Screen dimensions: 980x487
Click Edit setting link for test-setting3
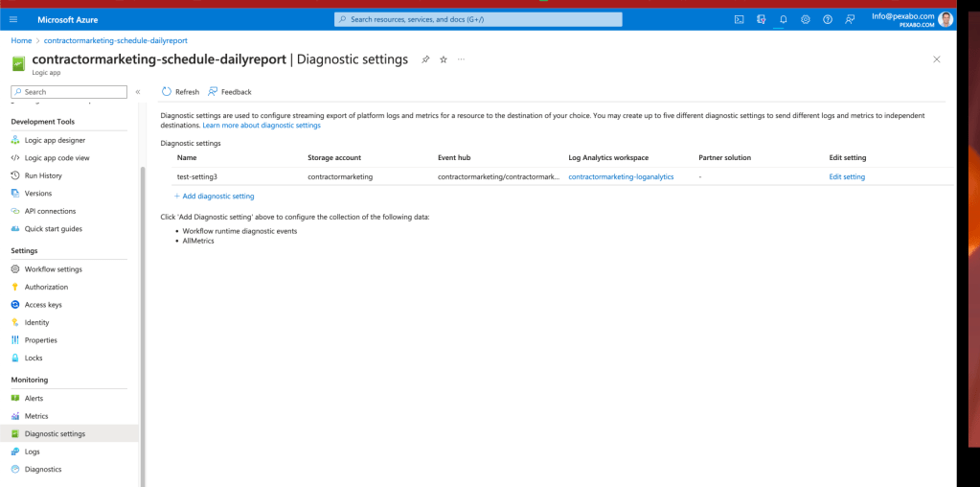(847, 177)
